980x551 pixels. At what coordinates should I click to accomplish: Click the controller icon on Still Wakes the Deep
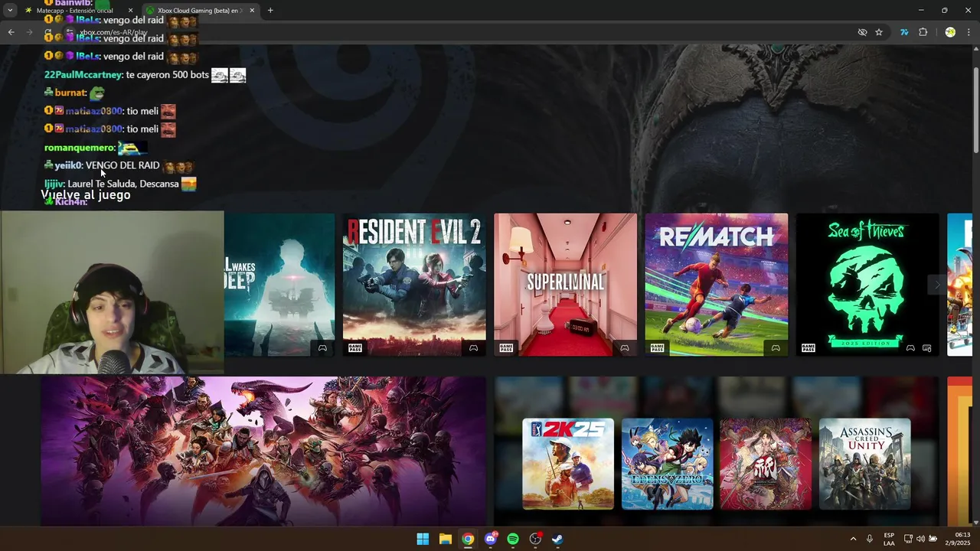point(322,348)
